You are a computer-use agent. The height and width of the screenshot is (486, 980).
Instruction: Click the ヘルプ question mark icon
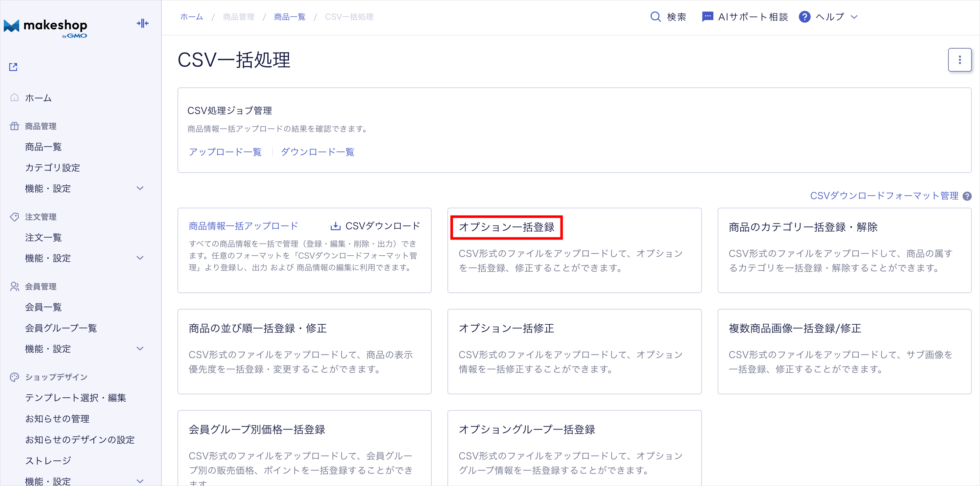[x=804, y=17]
